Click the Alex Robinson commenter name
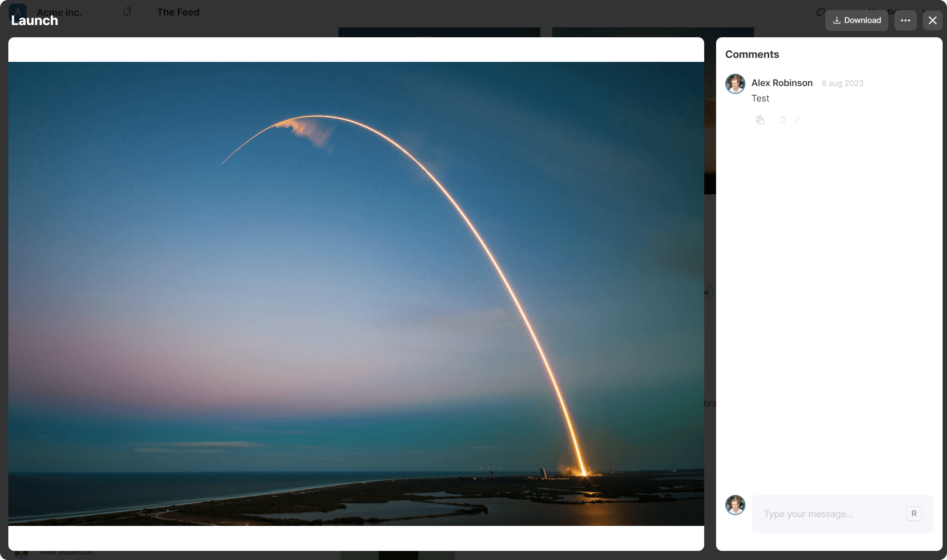Image resolution: width=947 pixels, height=560 pixels. point(782,83)
